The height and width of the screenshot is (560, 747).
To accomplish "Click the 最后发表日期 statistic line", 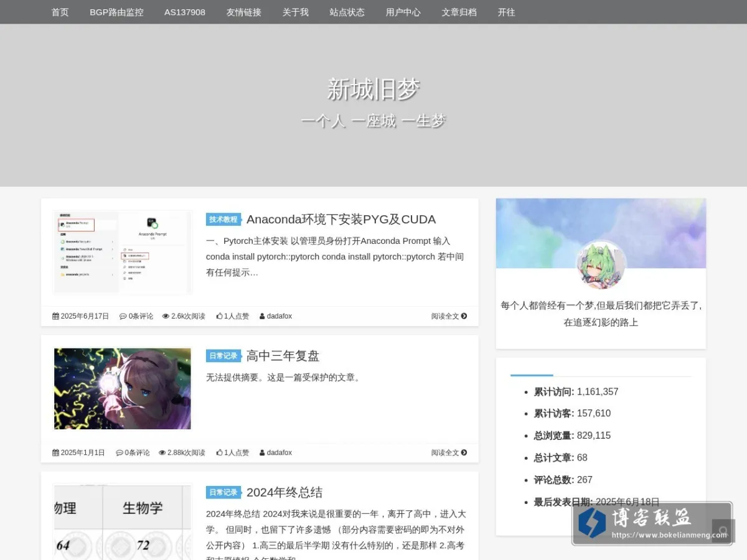I will 596,502.
